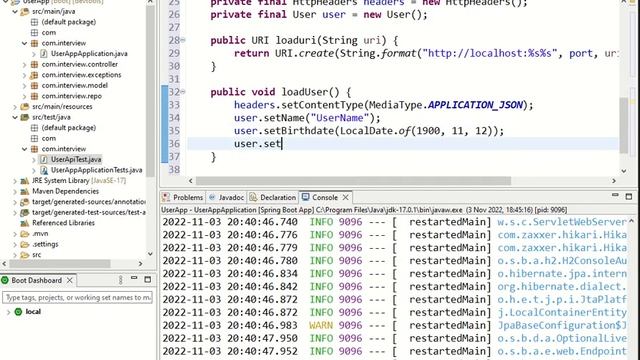
Task: Click the Maven Dependencies library icon
Action: coord(25,191)
